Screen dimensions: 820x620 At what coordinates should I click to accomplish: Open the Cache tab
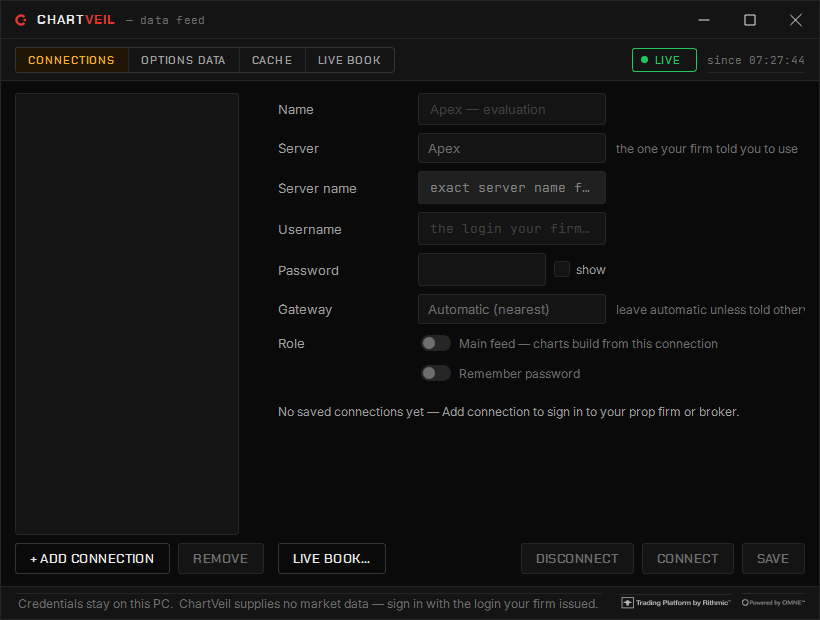pyautogui.click(x=272, y=60)
